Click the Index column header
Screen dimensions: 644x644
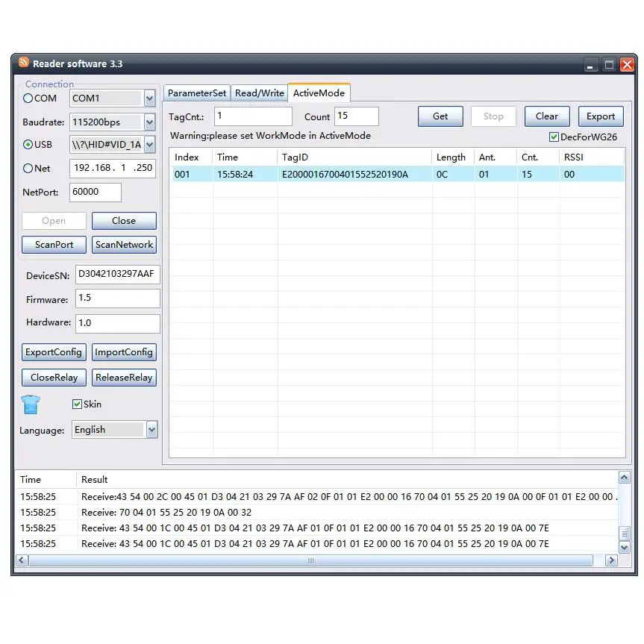190,157
